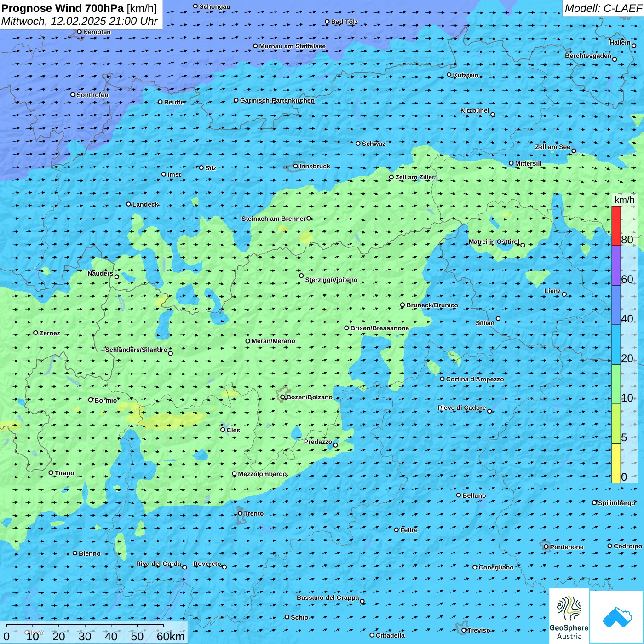Click the Bozen/Bolzano city marker

(x=282, y=397)
